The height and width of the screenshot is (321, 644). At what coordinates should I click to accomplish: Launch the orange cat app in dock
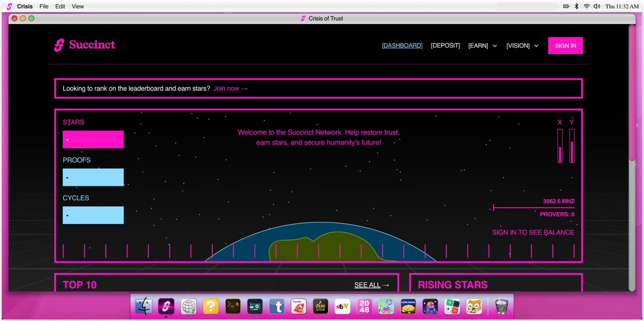click(474, 306)
